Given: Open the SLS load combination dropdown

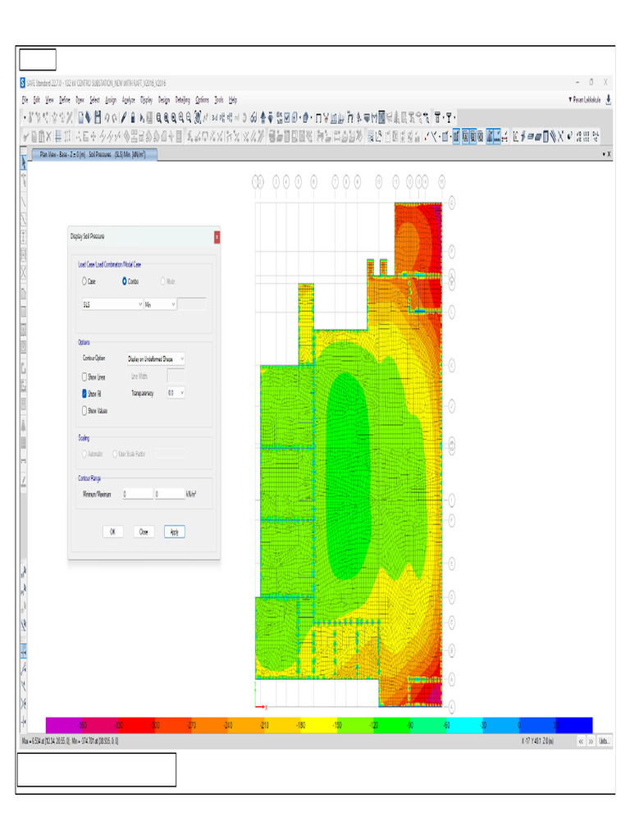Looking at the screenshot, I should coord(112,304).
